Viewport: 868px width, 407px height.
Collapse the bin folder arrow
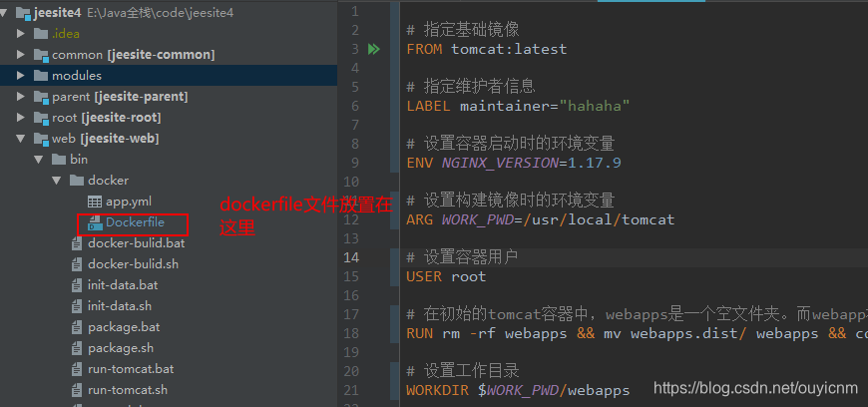pyautogui.click(x=39, y=160)
